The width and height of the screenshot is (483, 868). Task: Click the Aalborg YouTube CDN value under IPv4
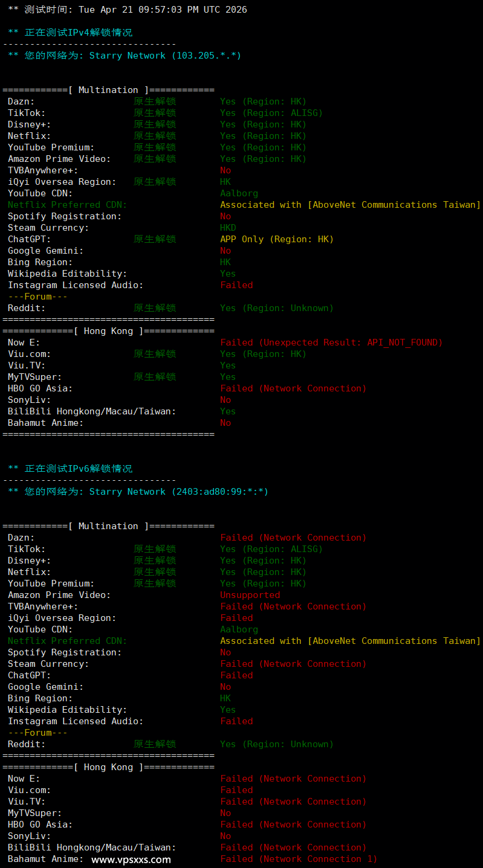239,193
